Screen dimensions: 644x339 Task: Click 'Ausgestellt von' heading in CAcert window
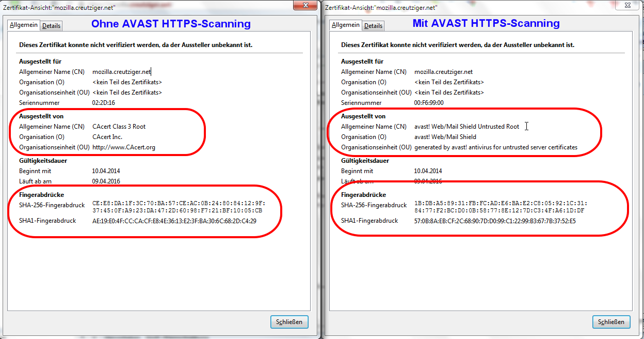pos(41,116)
